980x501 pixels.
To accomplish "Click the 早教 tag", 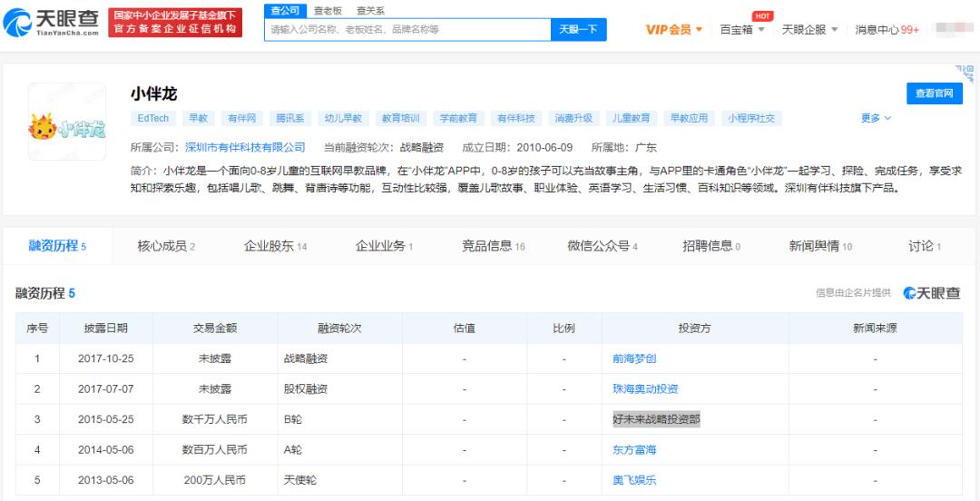I will point(199,118).
